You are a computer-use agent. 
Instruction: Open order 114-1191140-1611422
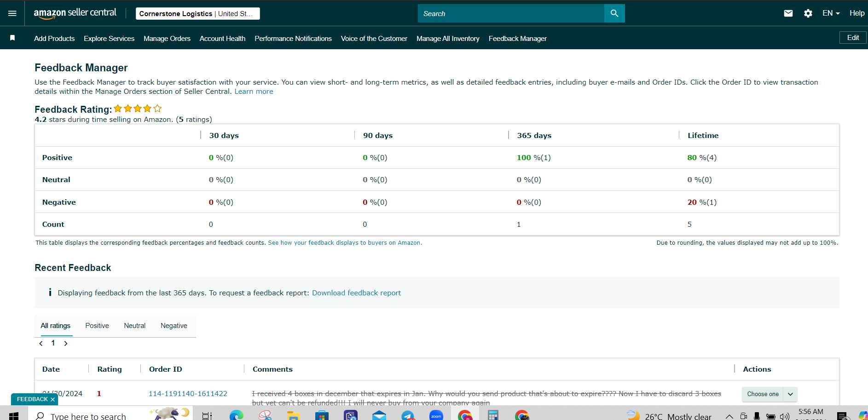tap(188, 394)
